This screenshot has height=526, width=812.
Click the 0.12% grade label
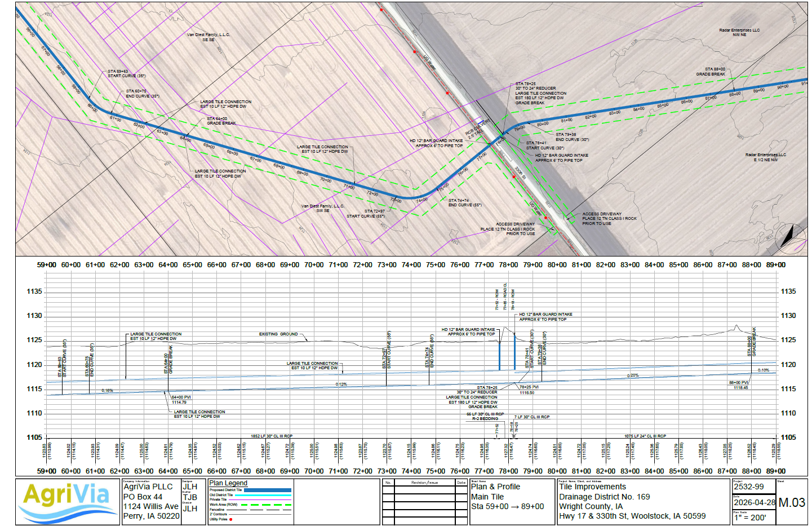coord(341,384)
